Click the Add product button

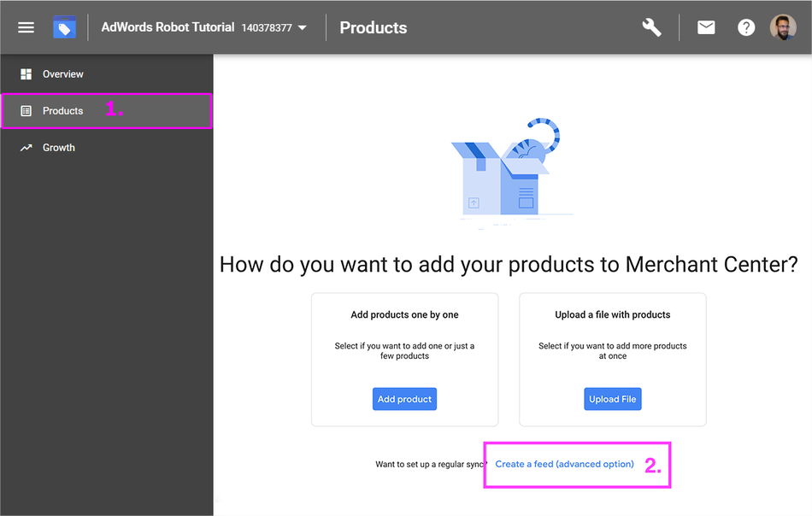point(404,399)
